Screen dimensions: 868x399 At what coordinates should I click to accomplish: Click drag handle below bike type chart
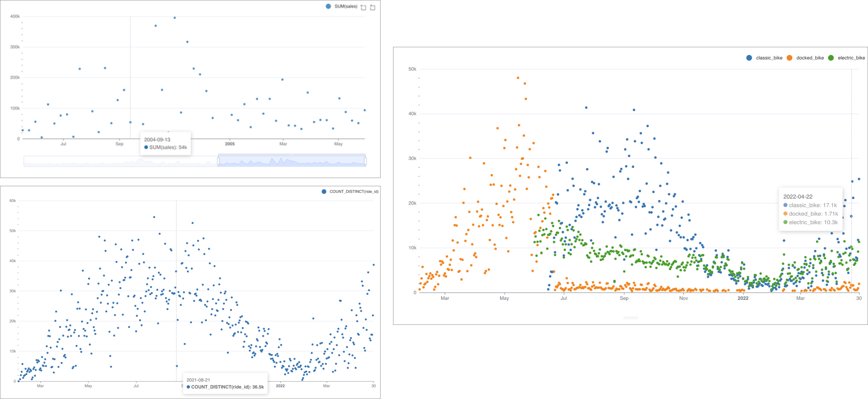(x=631, y=318)
